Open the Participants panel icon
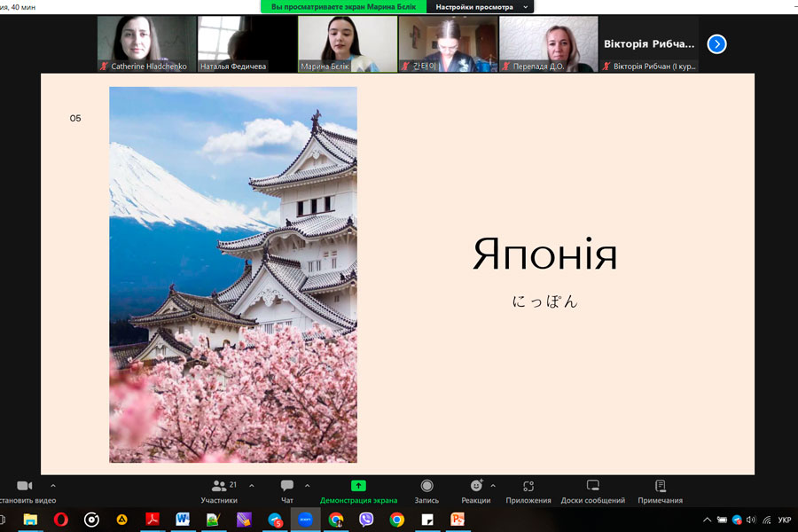 click(218, 486)
